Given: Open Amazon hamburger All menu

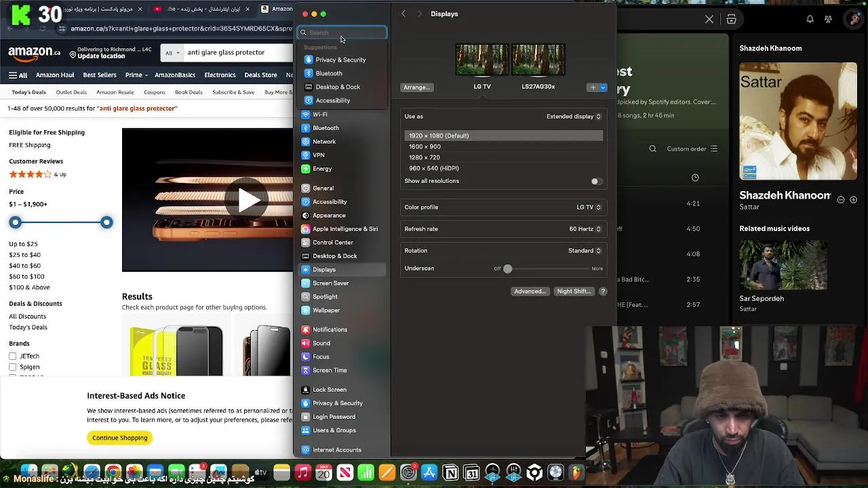Looking at the screenshot, I should tap(18, 75).
